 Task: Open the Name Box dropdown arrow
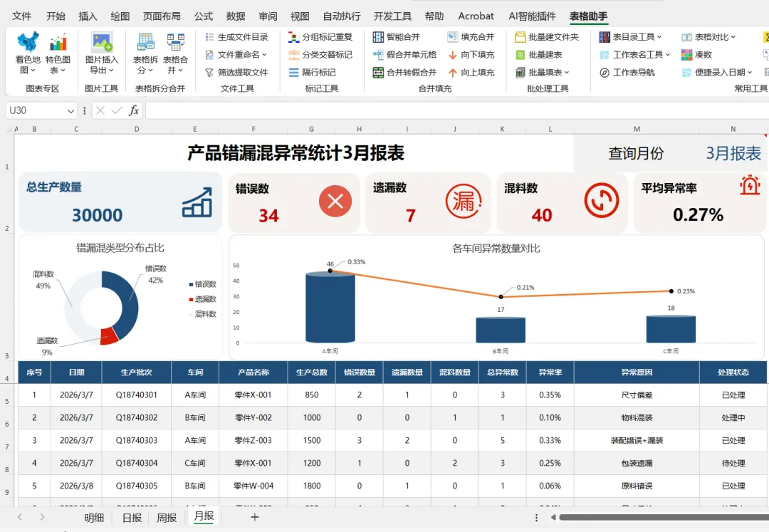[x=70, y=111]
